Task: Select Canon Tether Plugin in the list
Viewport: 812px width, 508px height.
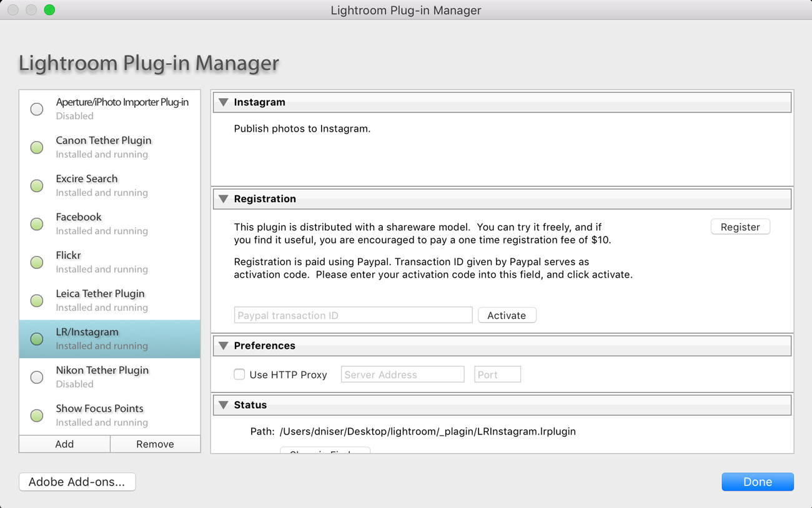Action: (x=110, y=147)
